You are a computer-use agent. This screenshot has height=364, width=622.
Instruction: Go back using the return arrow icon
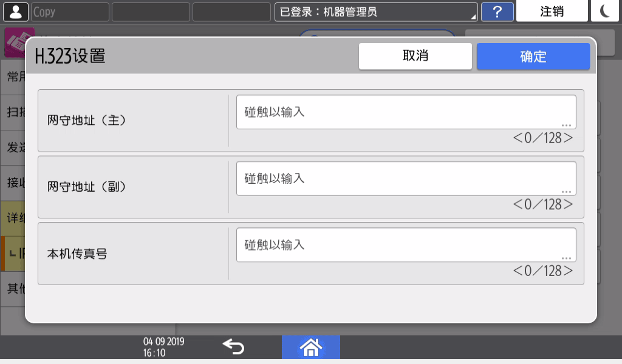[233, 346]
